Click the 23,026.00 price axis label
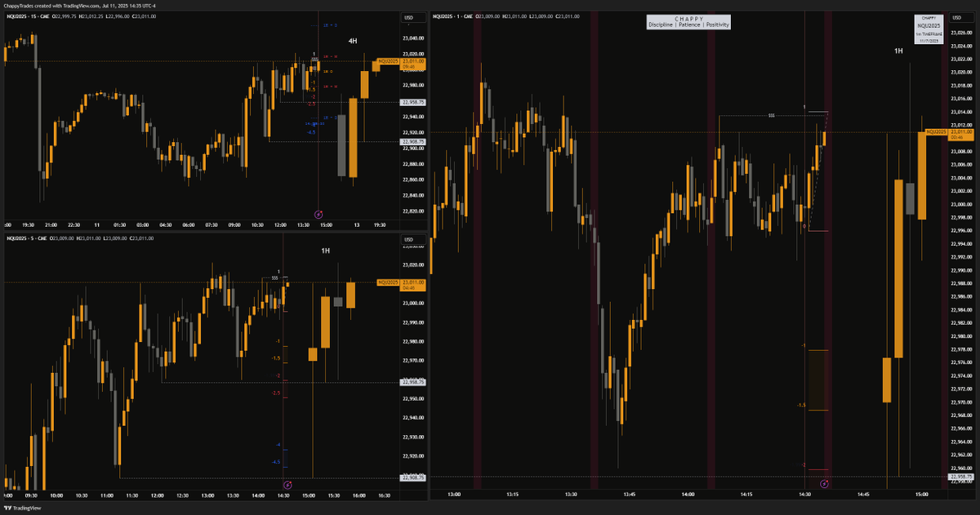Image resolution: width=980 pixels, height=515 pixels. pos(961,33)
